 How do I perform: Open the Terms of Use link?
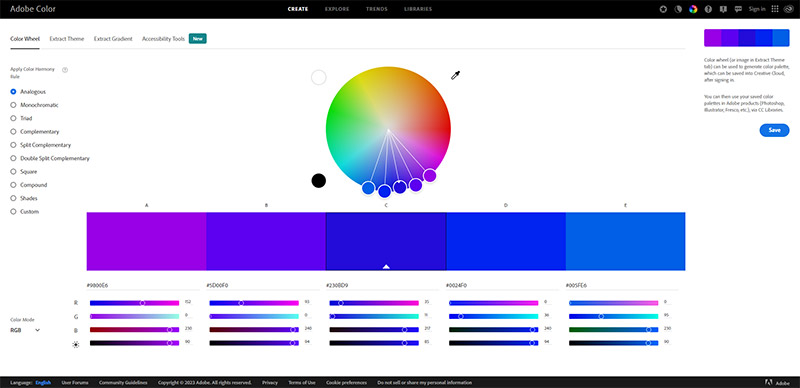pyautogui.click(x=302, y=382)
